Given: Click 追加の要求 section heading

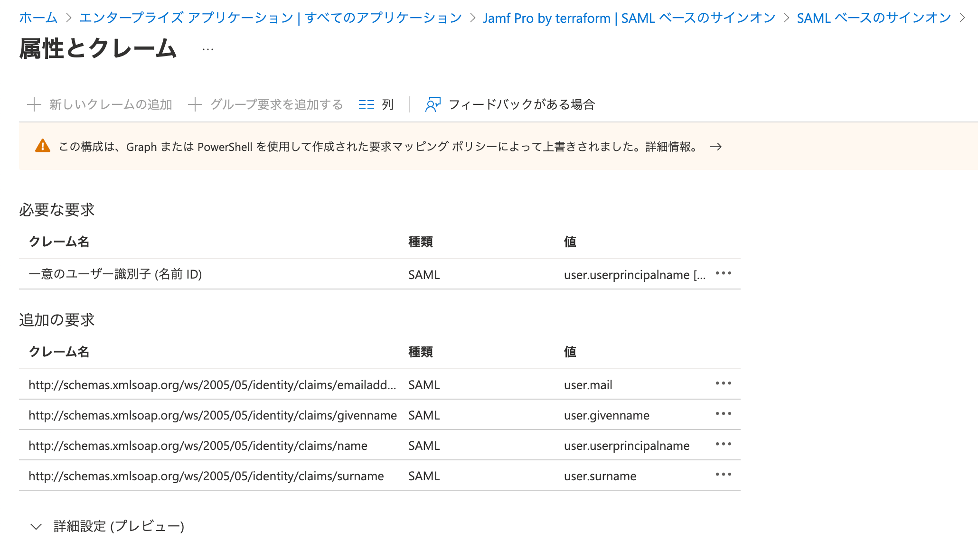Looking at the screenshot, I should [x=57, y=320].
